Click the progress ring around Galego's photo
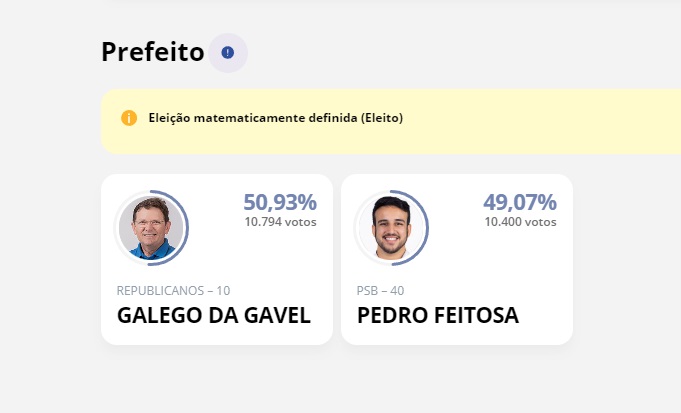Viewport: 681px width, 413px height. pos(187,227)
